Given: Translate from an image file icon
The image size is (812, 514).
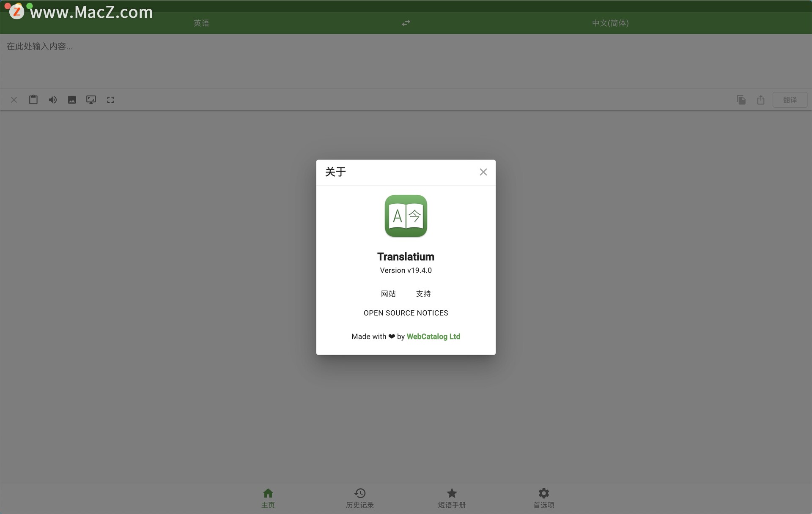Looking at the screenshot, I should tap(72, 100).
